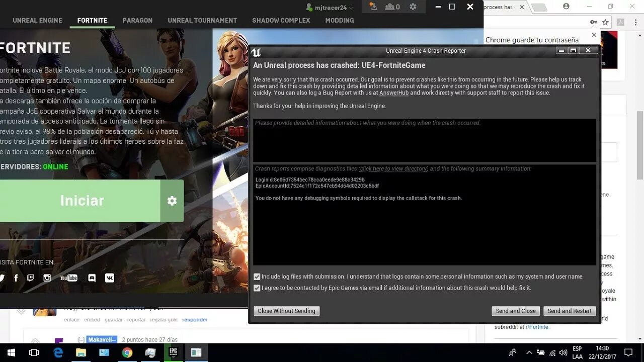Screen dimensions: 644x362
Task: Open the Unreal Tournament tab
Action: tap(202, 20)
